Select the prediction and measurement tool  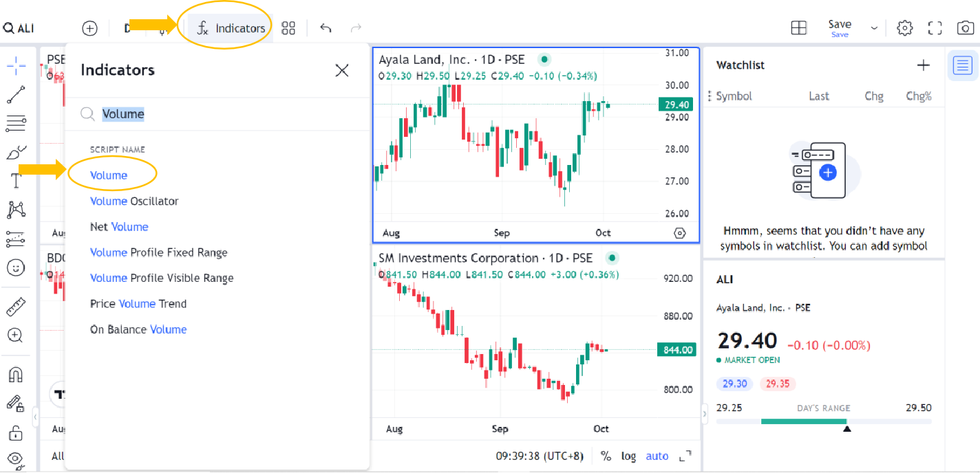(16, 239)
